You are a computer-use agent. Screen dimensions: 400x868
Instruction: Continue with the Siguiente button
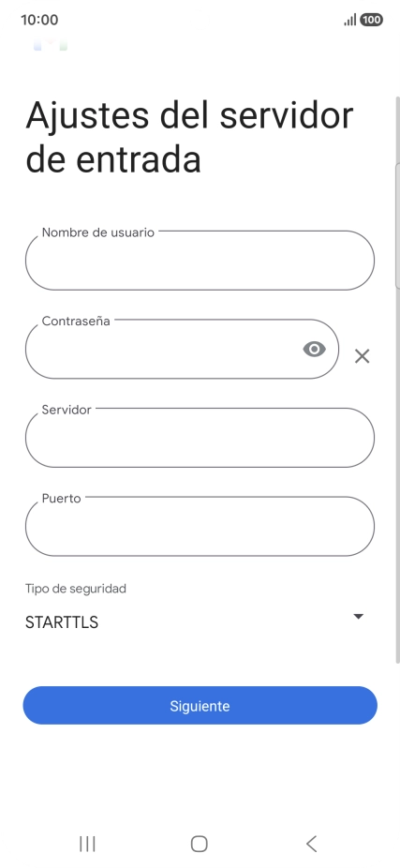pos(200,705)
